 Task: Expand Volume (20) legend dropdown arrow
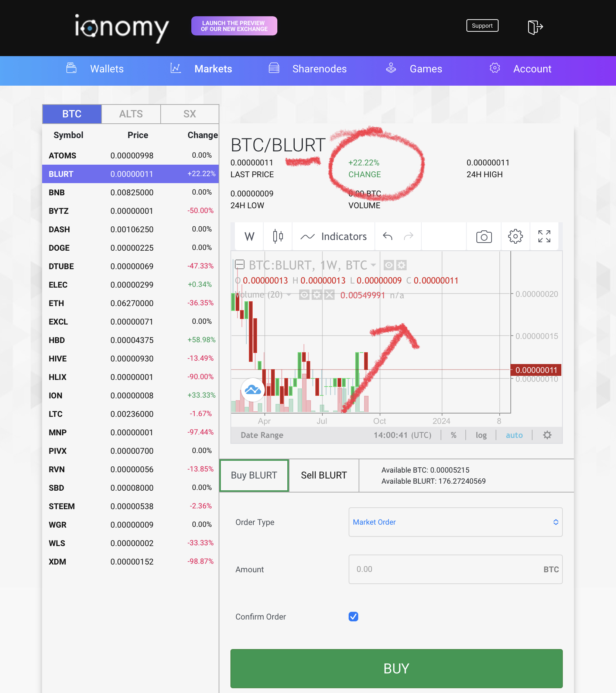click(289, 295)
